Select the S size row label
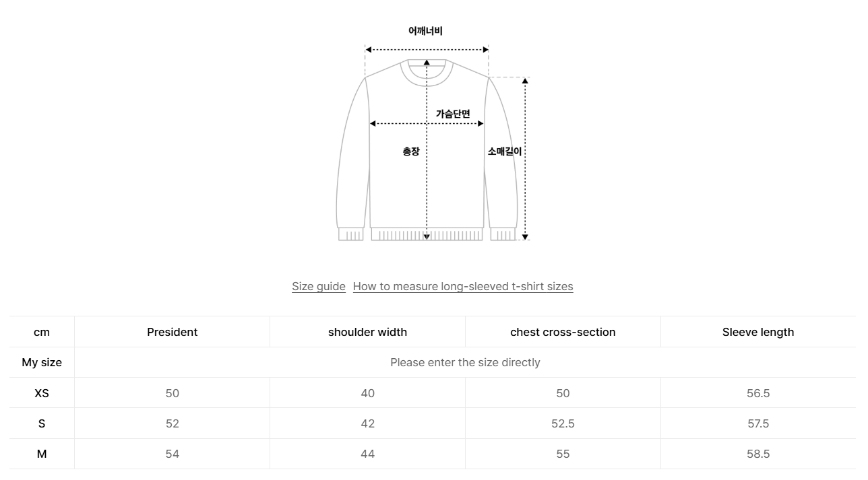Image resolution: width=868 pixels, height=480 pixels. click(42, 423)
